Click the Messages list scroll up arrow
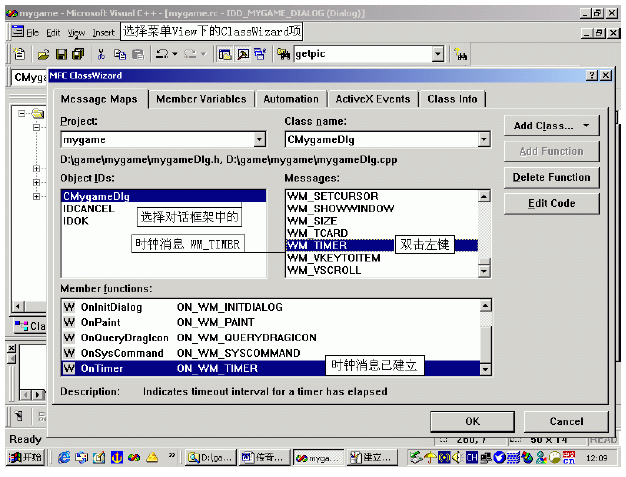 [484, 196]
